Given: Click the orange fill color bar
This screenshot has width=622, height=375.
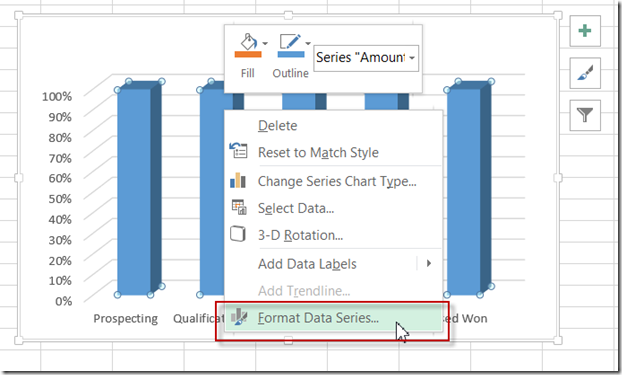Looking at the screenshot, I should [x=248, y=54].
